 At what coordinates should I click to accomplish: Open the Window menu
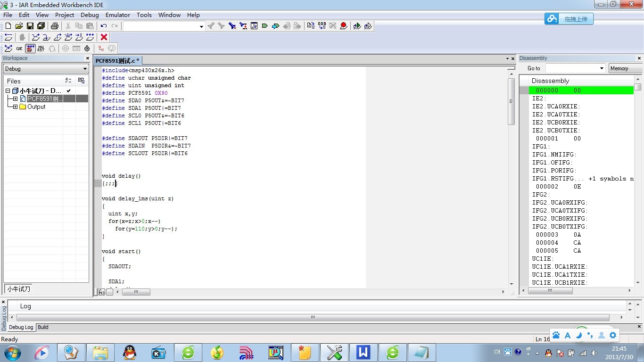(x=170, y=15)
